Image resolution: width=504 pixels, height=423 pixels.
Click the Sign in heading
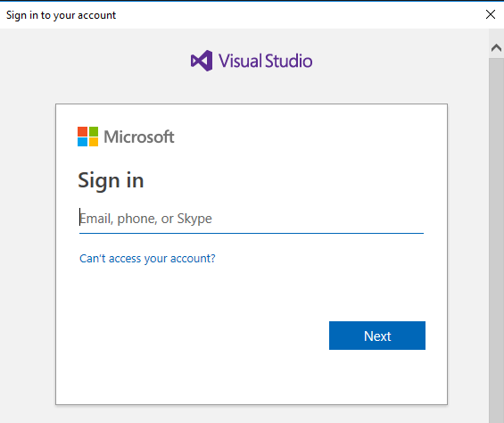coord(111,181)
